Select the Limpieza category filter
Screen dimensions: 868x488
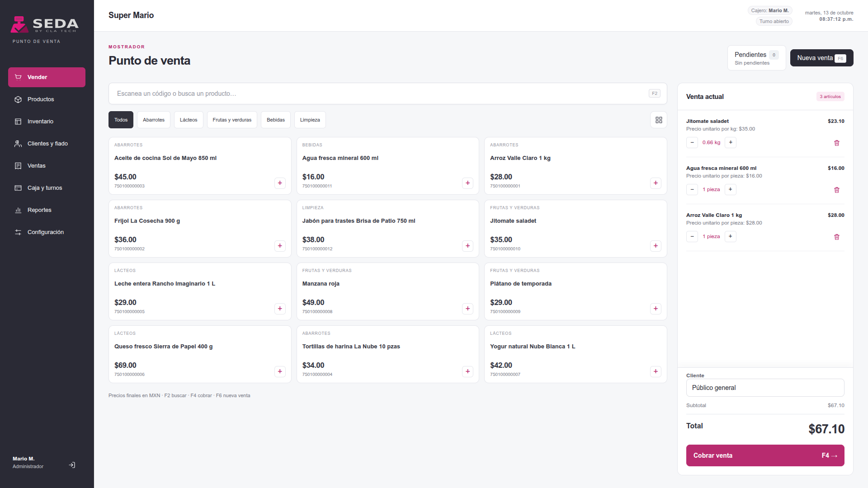[310, 120]
